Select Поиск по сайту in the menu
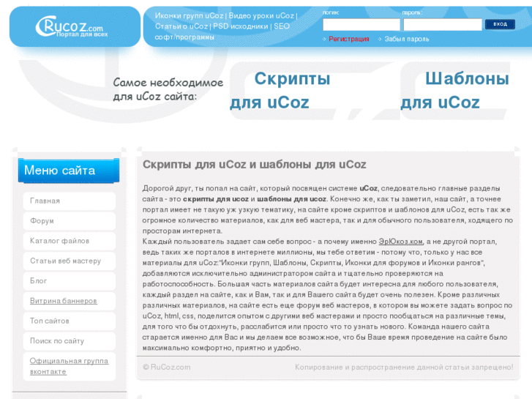Image resolution: width=532 pixels, height=399 pixels. tap(70, 341)
